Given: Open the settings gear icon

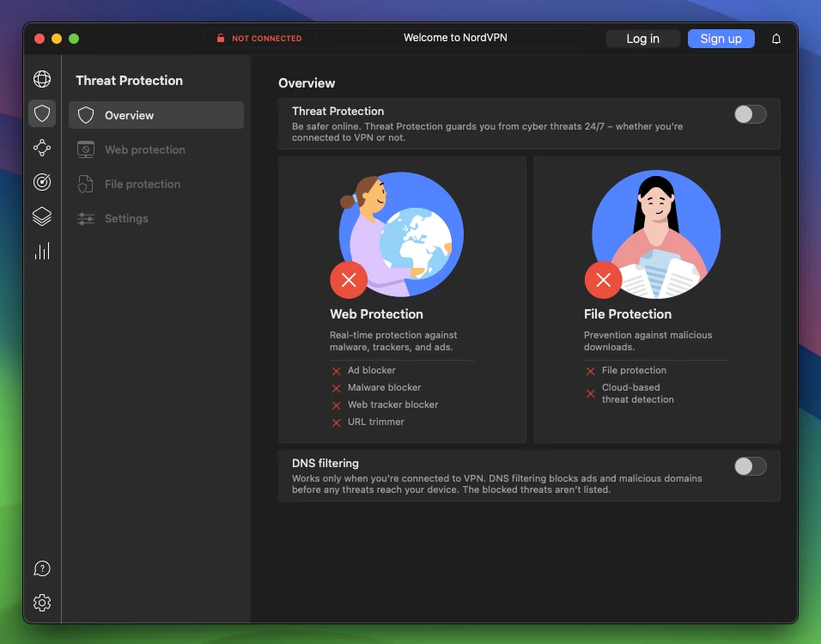Looking at the screenshot, I should pos(42,603).
